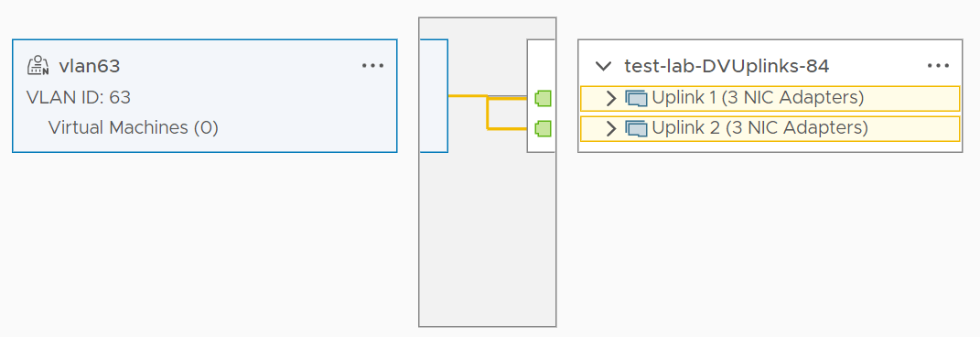
Task: Click the VLAN ID: 63 label
Action: [x=78, y=98]
